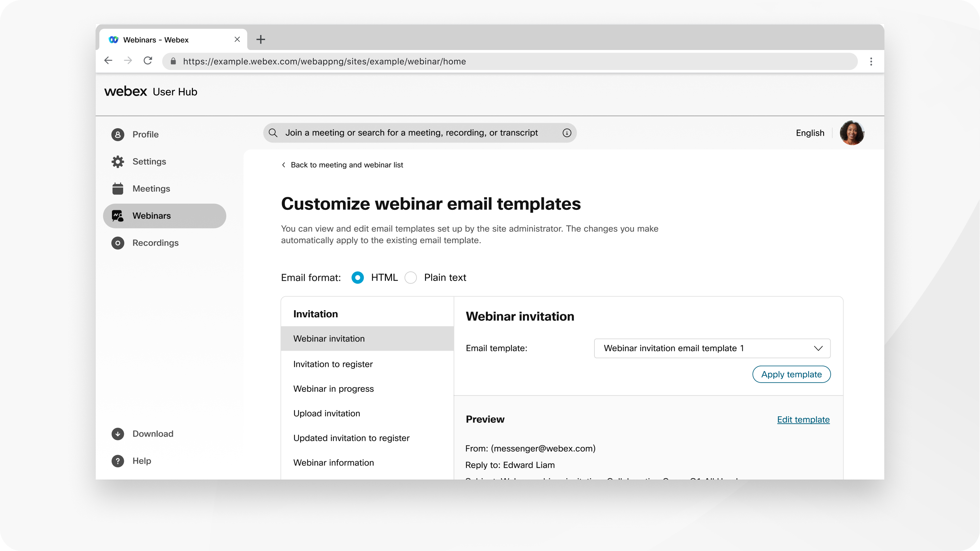
Task: Click the Download icon in sidebar
Action: pyautogui.click(x=118, y=433)
